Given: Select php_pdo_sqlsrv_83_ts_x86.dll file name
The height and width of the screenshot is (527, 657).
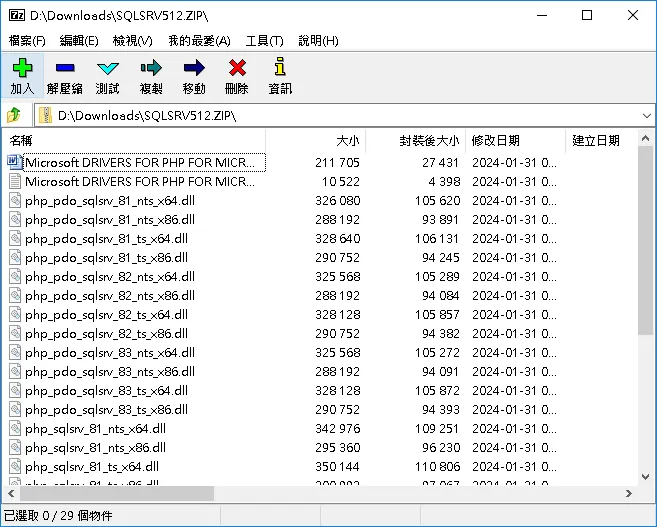Looking at the screenshot, I should tap(106, 409).
